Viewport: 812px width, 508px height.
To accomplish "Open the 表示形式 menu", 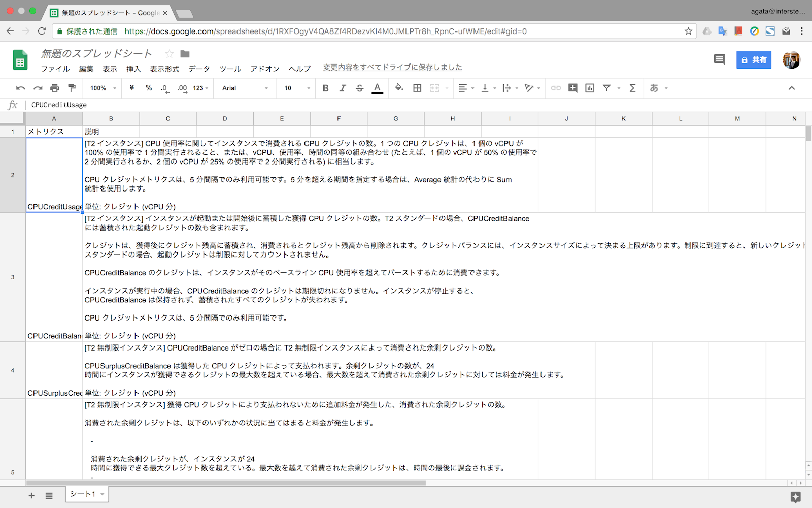I will coord(164,69).
